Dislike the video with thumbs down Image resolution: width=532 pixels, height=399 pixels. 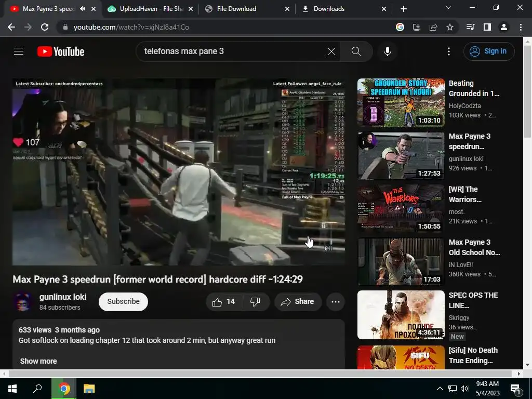256,302
